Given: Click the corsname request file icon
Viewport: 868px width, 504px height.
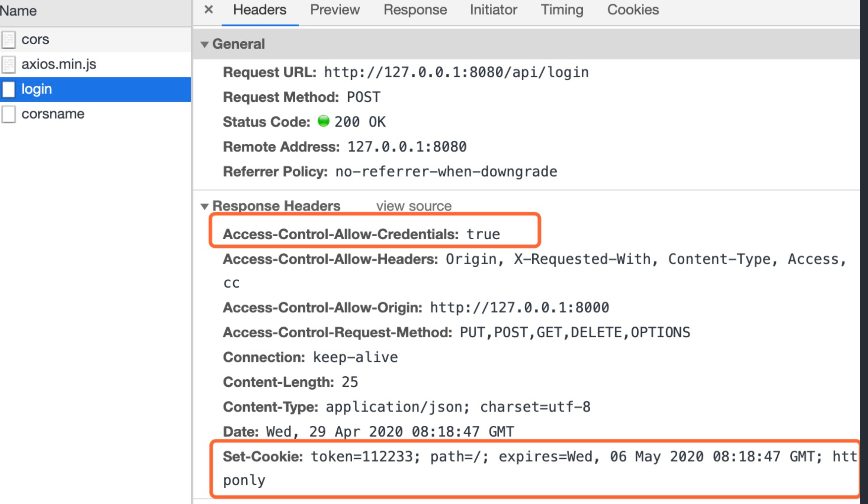Looking at the screenshot, I should coord(9,114).
